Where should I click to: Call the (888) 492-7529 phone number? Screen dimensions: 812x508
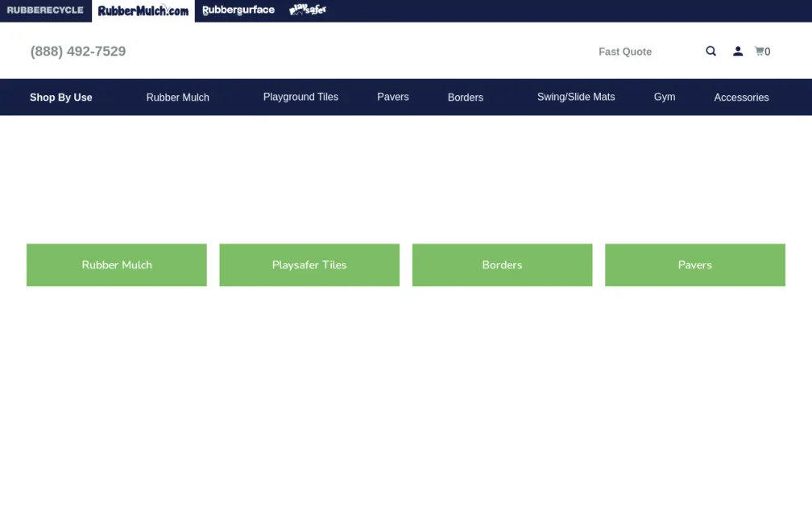(78, 51)
